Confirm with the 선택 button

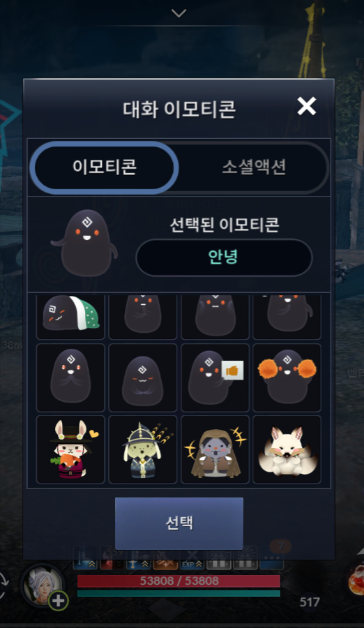(179, 523)
